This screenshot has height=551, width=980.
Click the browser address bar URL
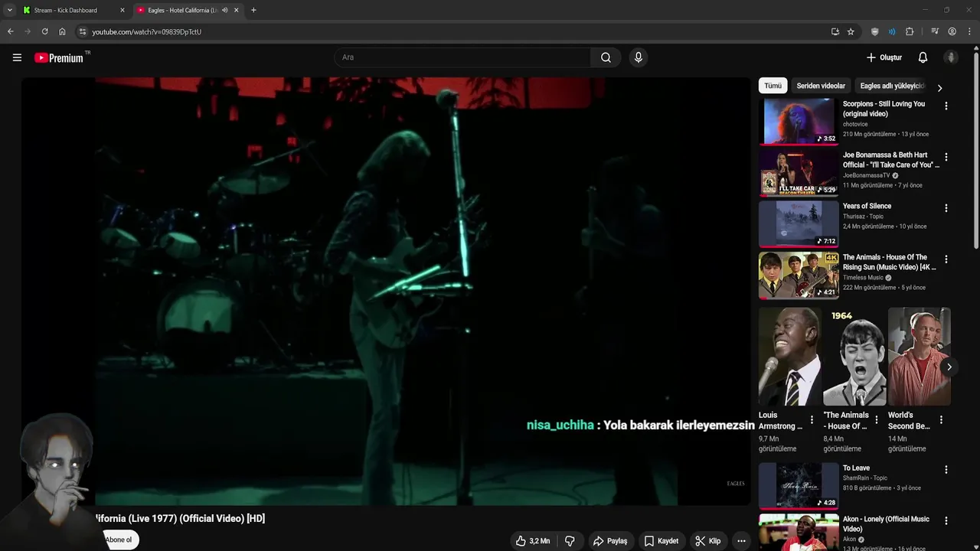click(147, 31)
